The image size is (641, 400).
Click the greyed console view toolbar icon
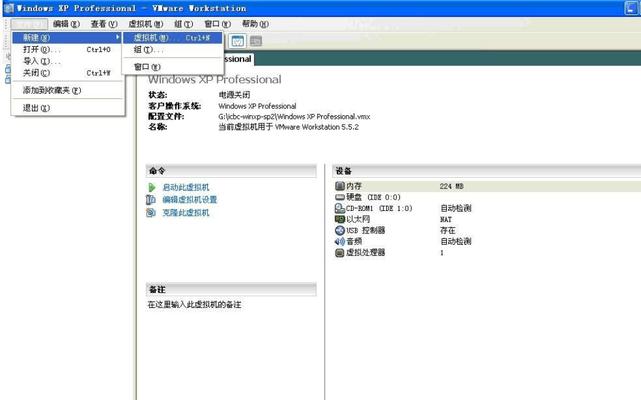pyautogui.click(x=256, y=41)
